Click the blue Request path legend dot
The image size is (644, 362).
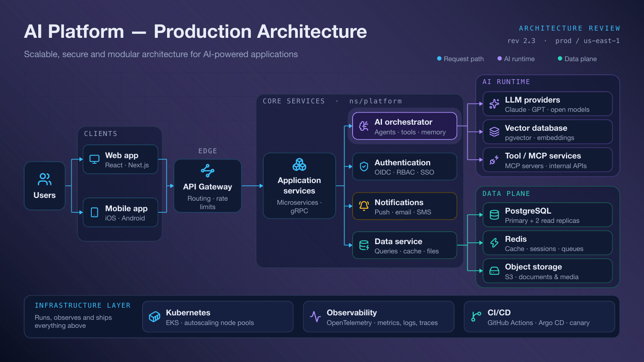[x=439, y=59]
